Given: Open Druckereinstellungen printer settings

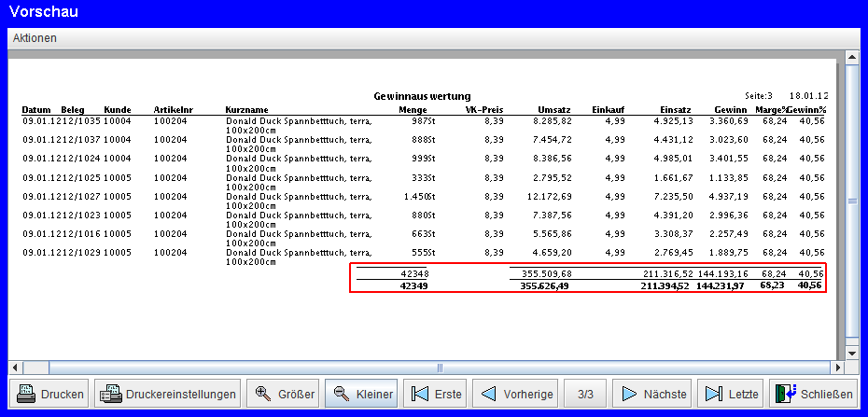Looking at the screenshot, I should [168, 395].
